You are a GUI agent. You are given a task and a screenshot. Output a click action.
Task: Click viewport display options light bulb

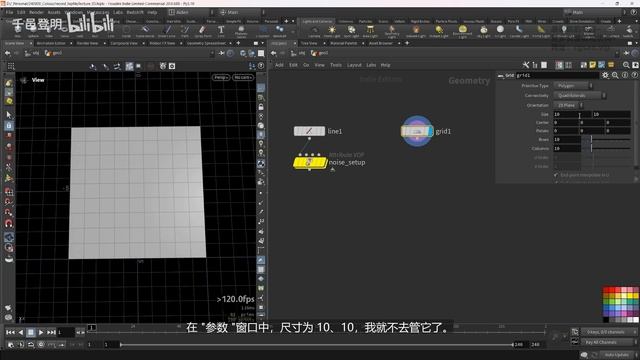pos(261,144)
